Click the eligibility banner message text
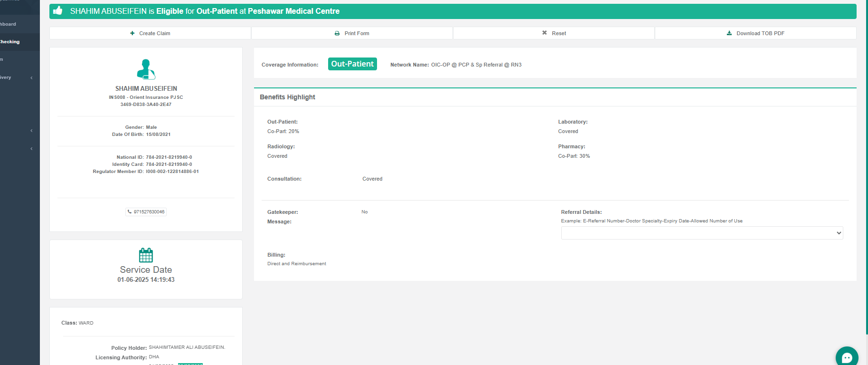868x365 pixels. coord(205,11)
